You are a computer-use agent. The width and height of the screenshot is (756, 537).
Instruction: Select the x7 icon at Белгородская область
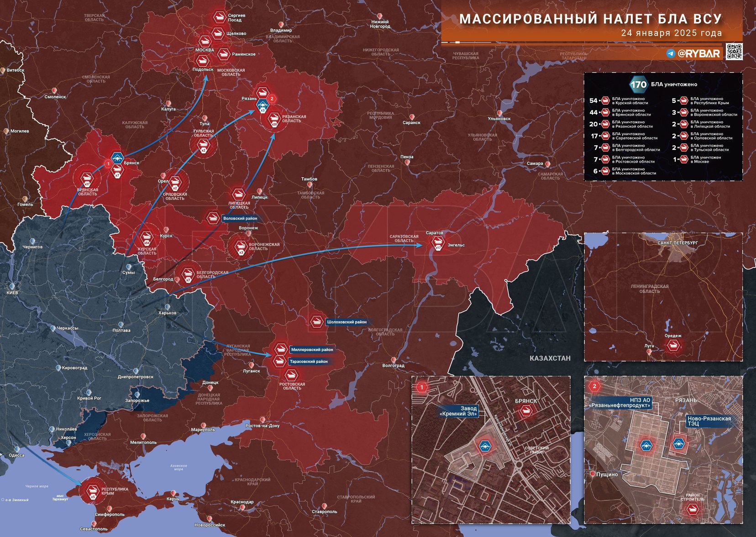tap(187, 275)
